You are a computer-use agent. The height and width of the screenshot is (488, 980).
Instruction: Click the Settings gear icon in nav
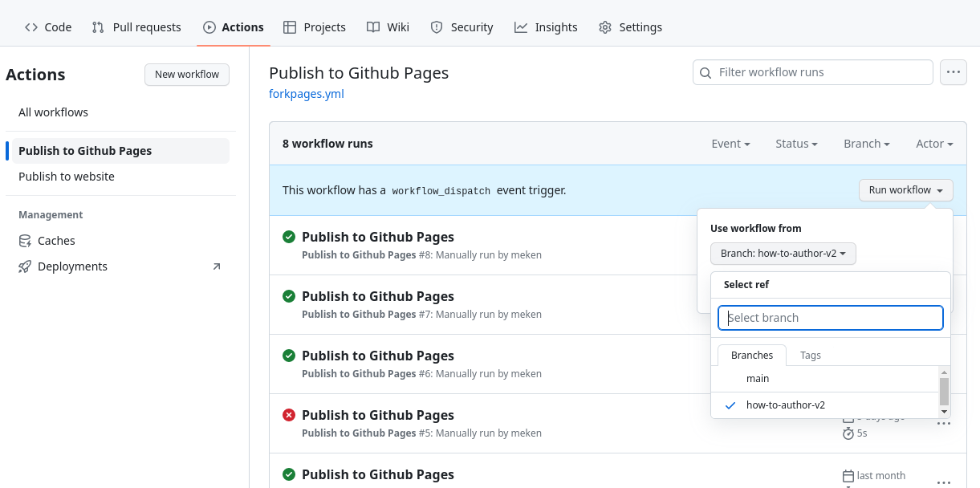point(605,27)
